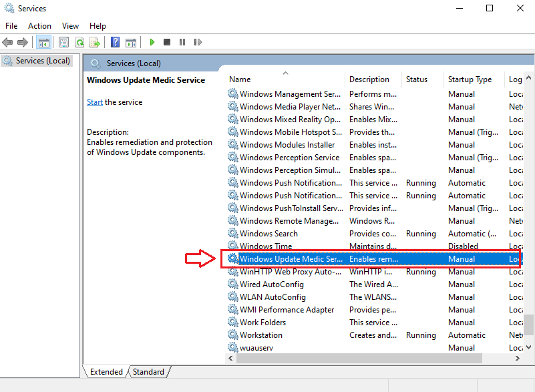Open the Action menu
This screenshot has width=535, height=392.
tap(39, 26)
